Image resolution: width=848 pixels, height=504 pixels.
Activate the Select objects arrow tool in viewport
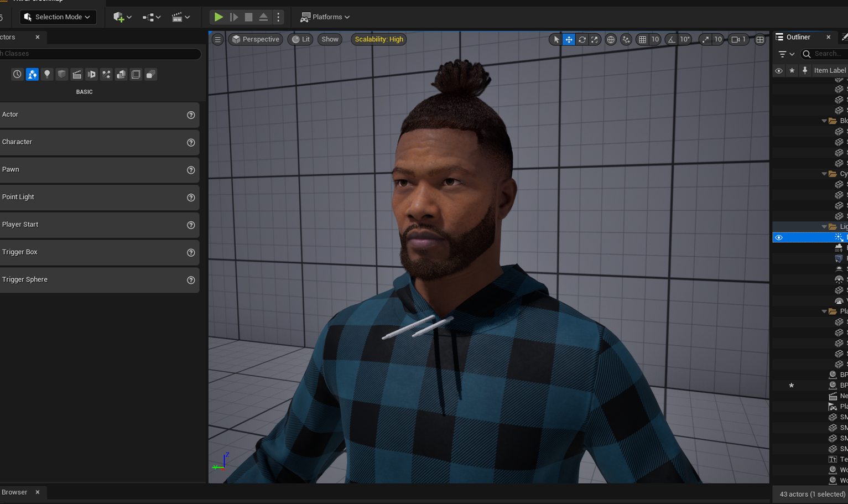[556, 39]
